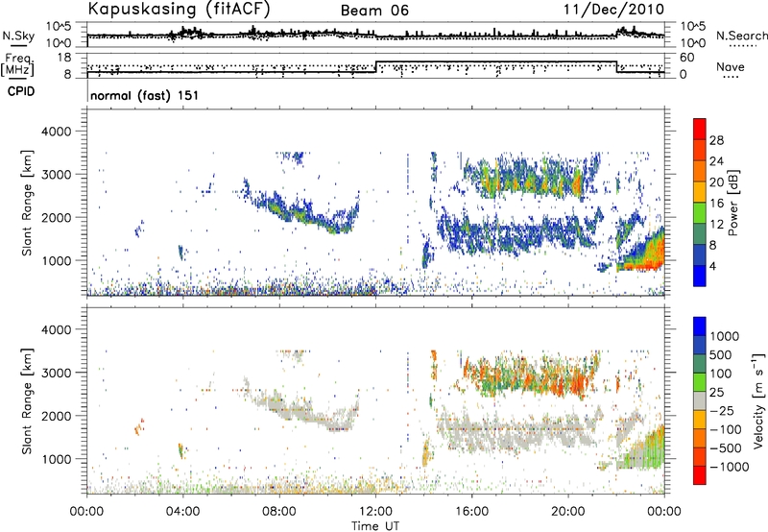Click the 2000 tick in power panel
Screen dimensions: 768x532
(x=57, y=217)
